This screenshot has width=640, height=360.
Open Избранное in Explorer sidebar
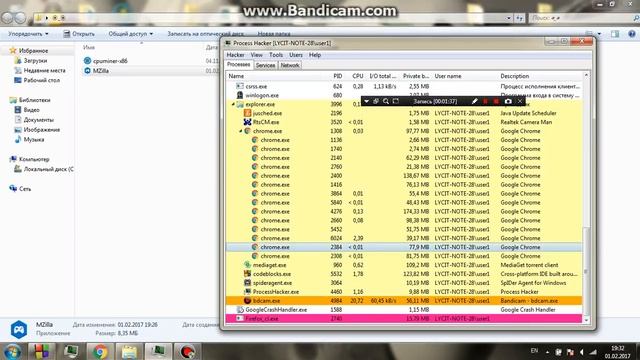point(29,51)
